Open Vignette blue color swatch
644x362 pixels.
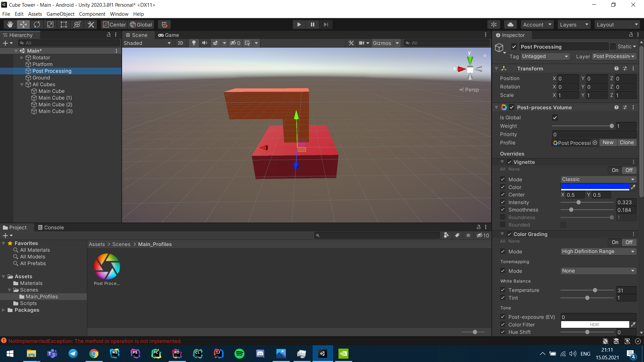click(595, 187)
